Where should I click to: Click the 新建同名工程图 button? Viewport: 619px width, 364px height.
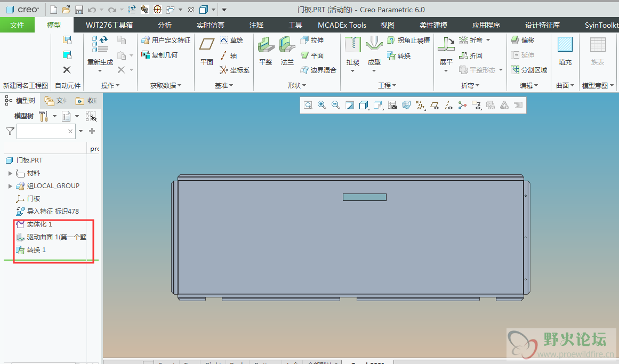pyautogui.click(x=25, y=85)
